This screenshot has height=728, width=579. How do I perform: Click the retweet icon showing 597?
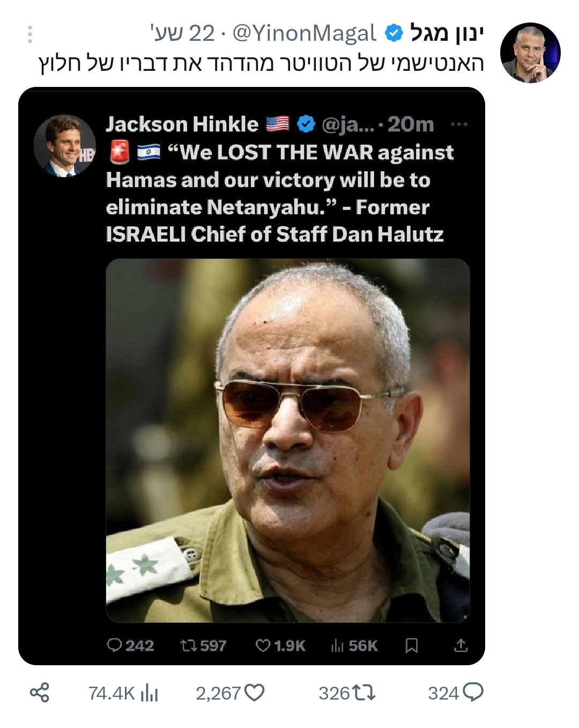click(x=189, y=645)
